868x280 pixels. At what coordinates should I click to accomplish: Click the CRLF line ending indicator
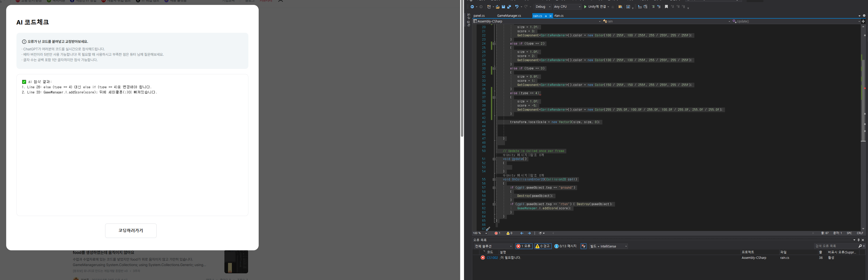point(860,233)
